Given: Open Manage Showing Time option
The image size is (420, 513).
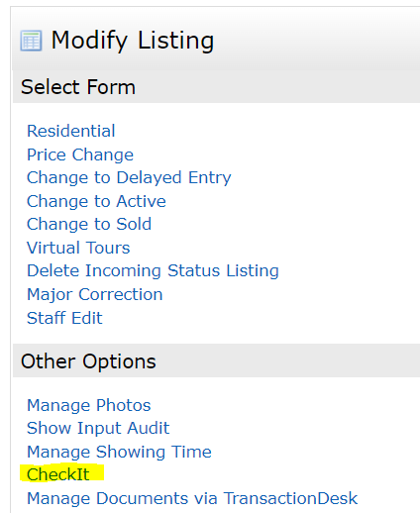Looking at the screenshot, I should (x=119, y=452).
